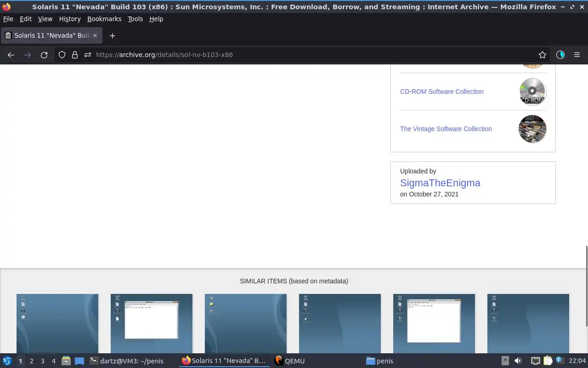The image size is (588, 368).
Task: Select the Solaris 11 "Nevada" browser tab
Action: (x=51, y=35)
